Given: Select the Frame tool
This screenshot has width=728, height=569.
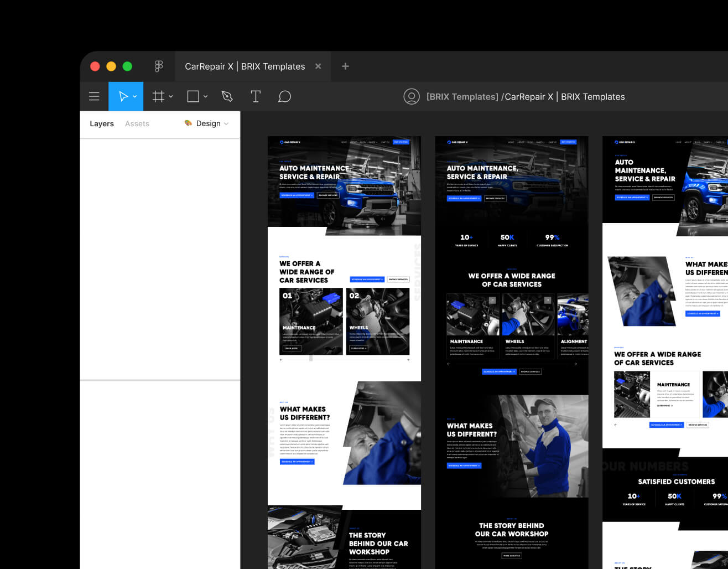Looking at the screenshot, I should pyautogui.click(x=158, y=96).
